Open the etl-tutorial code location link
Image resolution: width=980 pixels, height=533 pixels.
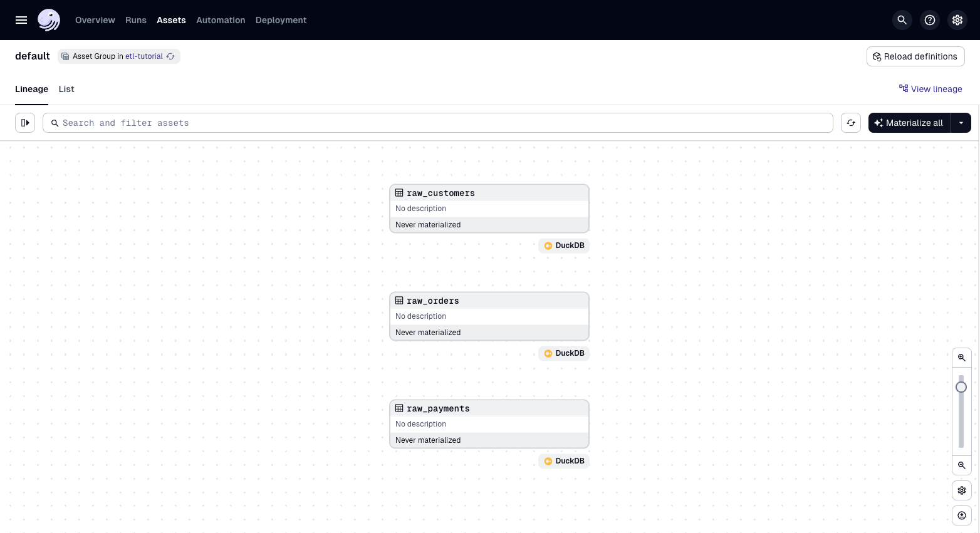point(143,56)
